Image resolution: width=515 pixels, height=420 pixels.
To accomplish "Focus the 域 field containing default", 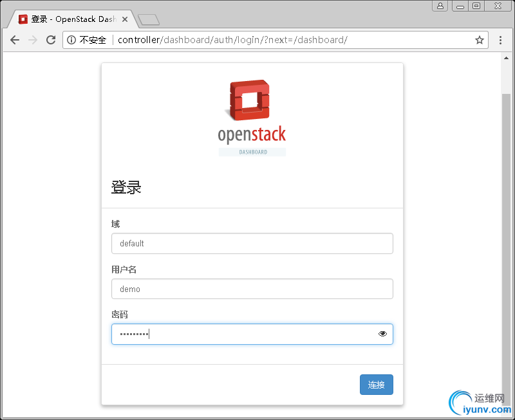I will click(x=252, y=244).
